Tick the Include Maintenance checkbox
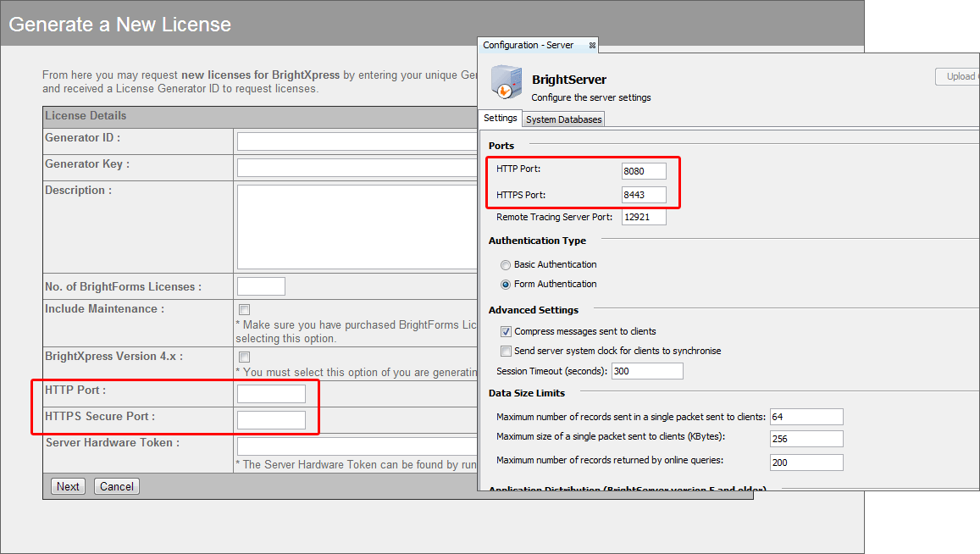 tap(245, 310)
